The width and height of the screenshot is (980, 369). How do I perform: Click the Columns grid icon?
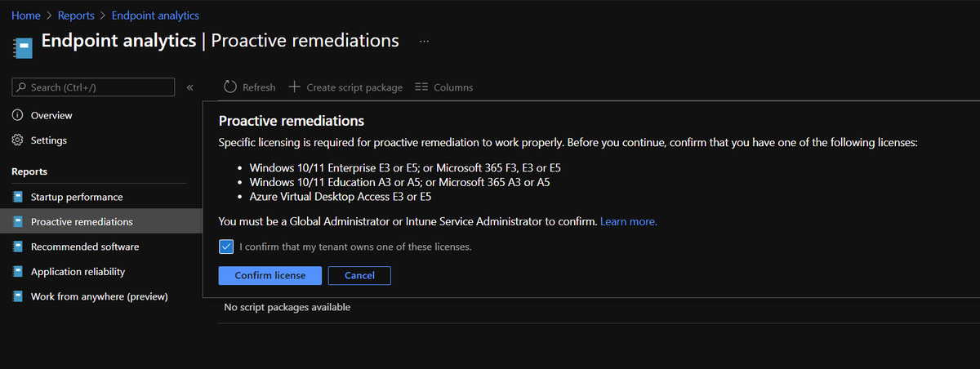tap(421, 87)
